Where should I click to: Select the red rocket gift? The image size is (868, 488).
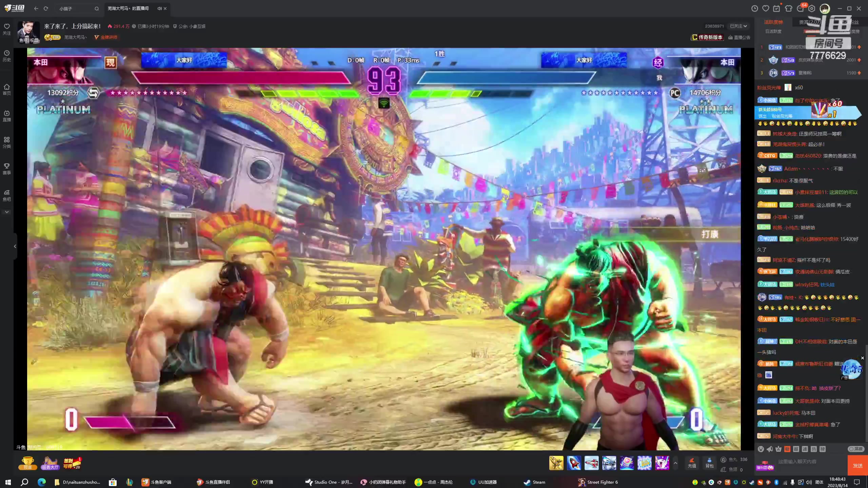coord(574,463)
